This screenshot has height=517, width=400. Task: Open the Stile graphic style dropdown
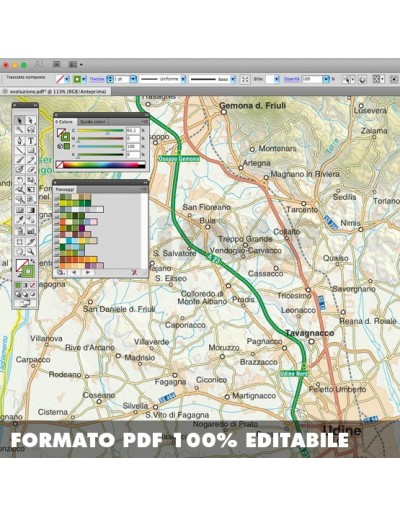tap(277, 79)
